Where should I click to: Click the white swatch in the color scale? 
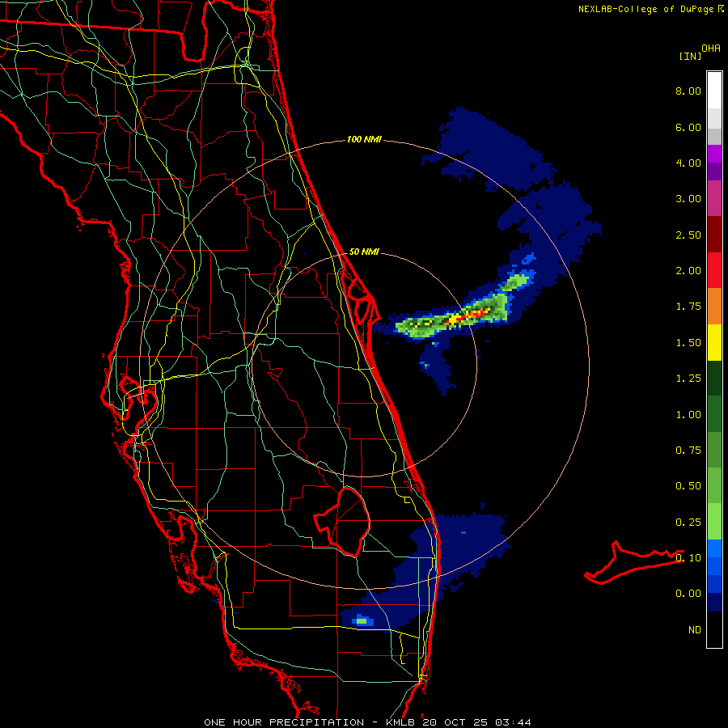pyautogui.click(x=714, y=91)
